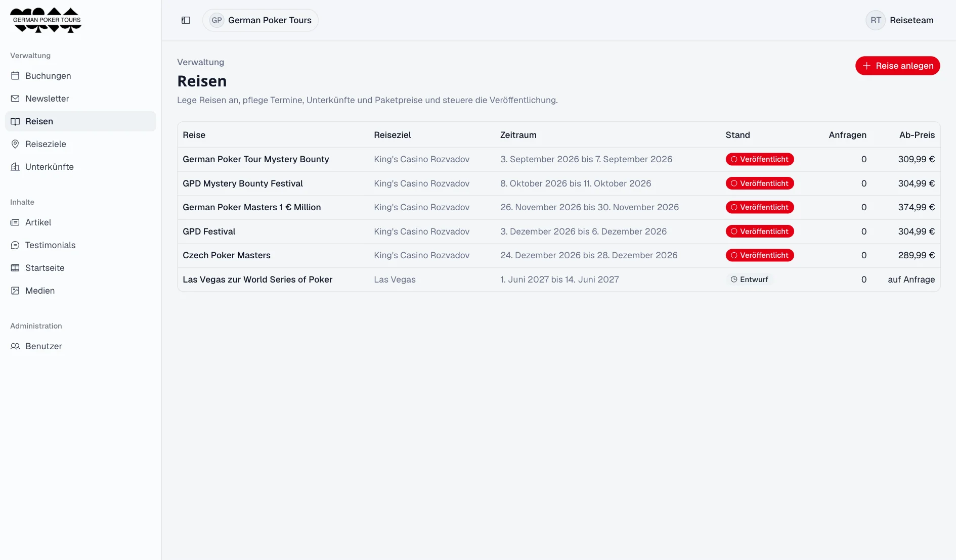Click the Verwaltung breadcrumb above Reisen
Screen dimensions: 956x560
[x=200, y=62]
